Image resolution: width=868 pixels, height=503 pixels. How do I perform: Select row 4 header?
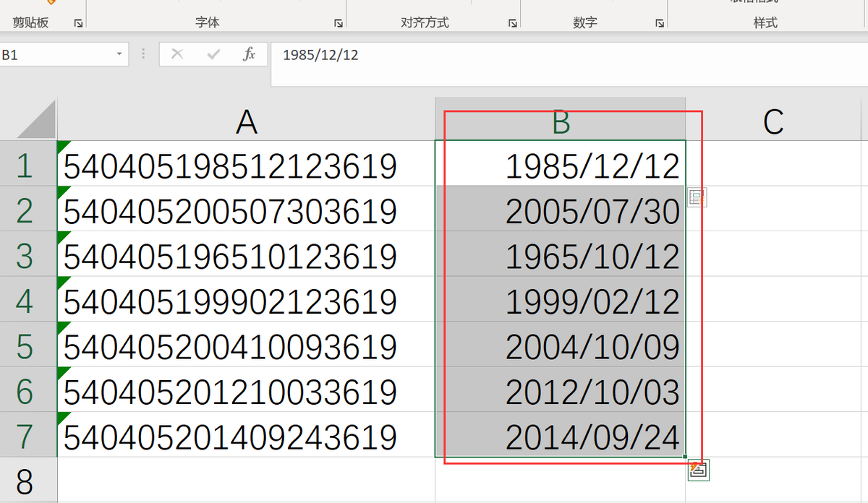[x=28, y=299]
